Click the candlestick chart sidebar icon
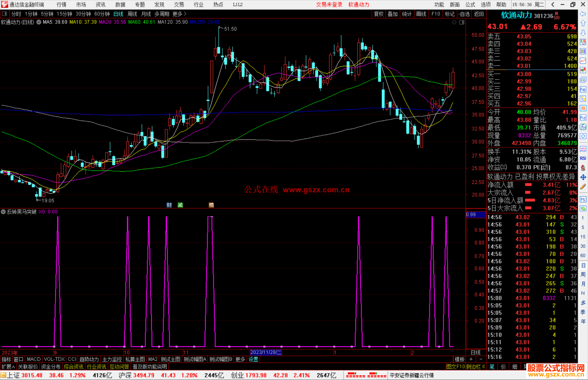 click(583, 70)
